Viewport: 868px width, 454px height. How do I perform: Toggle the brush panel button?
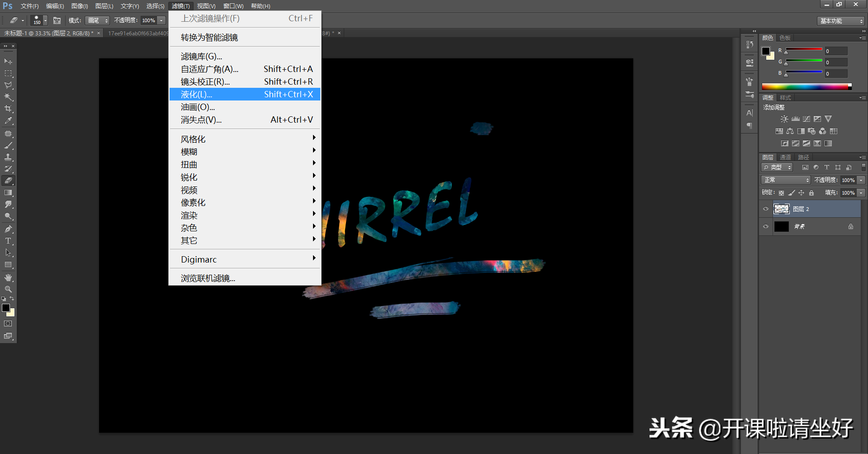(x=57, y=20)
